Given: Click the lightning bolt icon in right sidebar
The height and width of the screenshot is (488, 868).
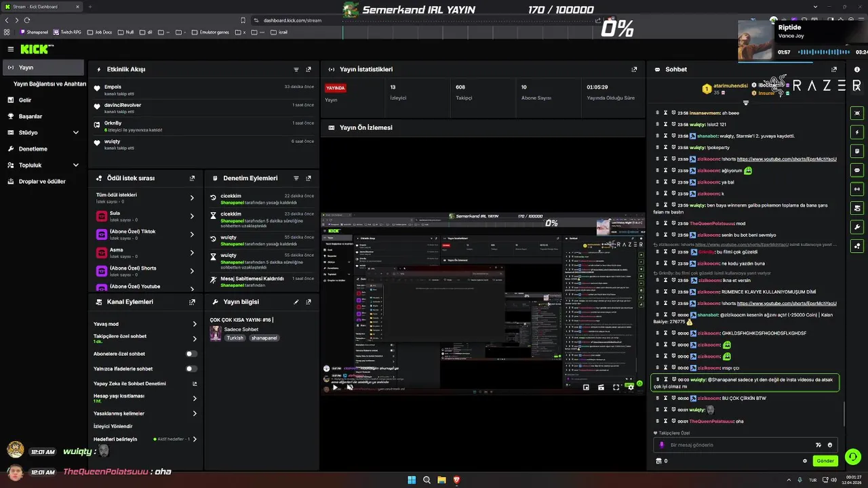Looking at the screenshot, I should [857, 132].
